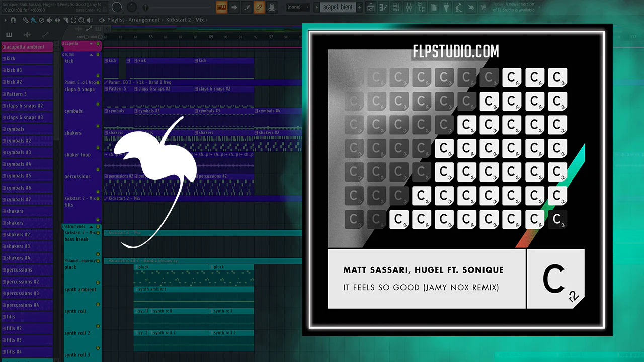Click the countdown before recording arrow icon
Viewport: 644px width, 362px height.
(x=234, y=7)
